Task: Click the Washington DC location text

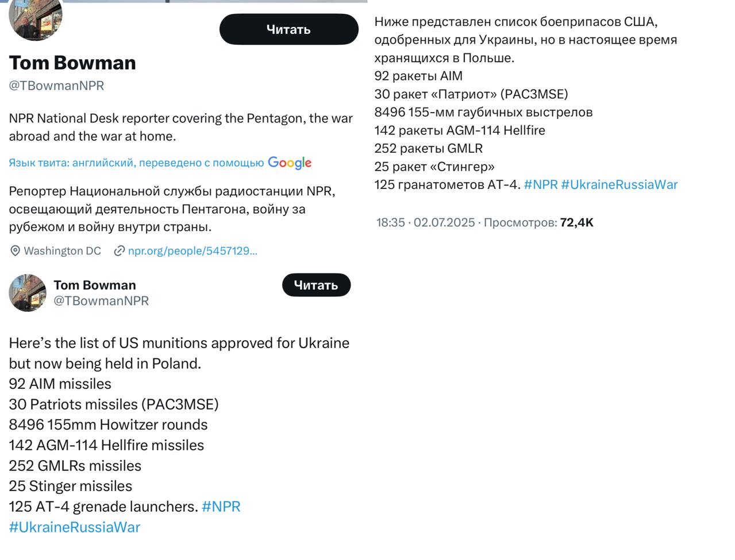Action: coord(62,251)
